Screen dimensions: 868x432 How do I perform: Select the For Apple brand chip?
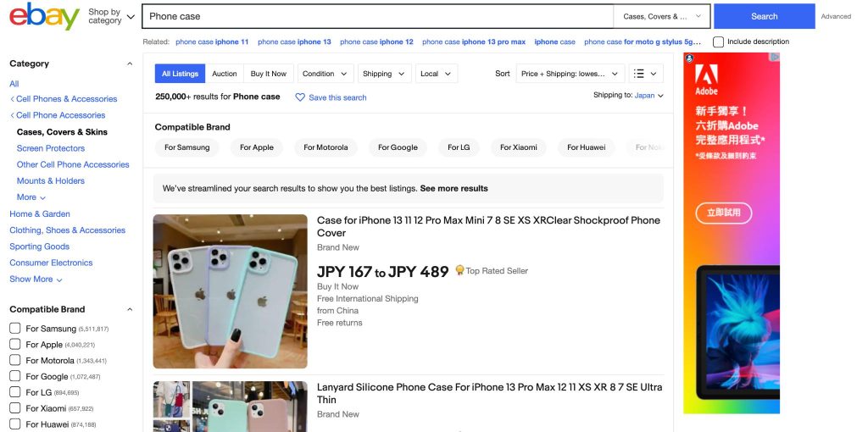pos(257,147)
